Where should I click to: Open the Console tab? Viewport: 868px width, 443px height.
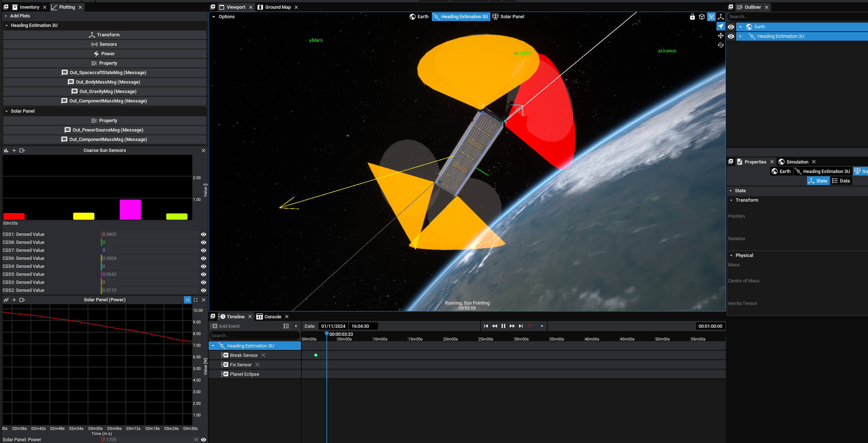pos(272,317)
